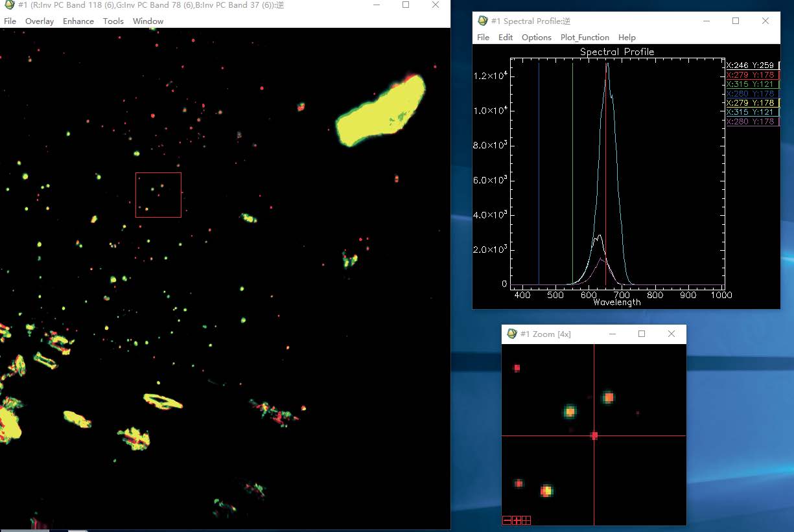Maximize the Zoom [4x] window
Image resolution: width=794 pixels, height=532 pixels.
(642, 334)
